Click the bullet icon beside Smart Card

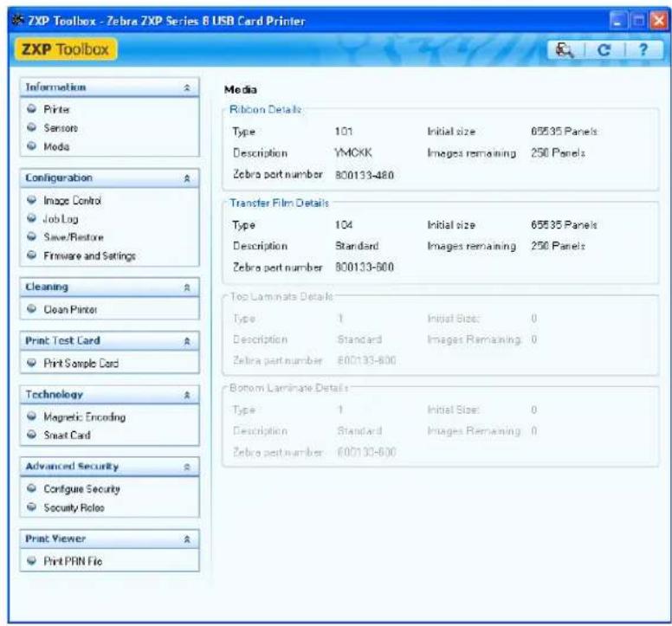point(32,435)
